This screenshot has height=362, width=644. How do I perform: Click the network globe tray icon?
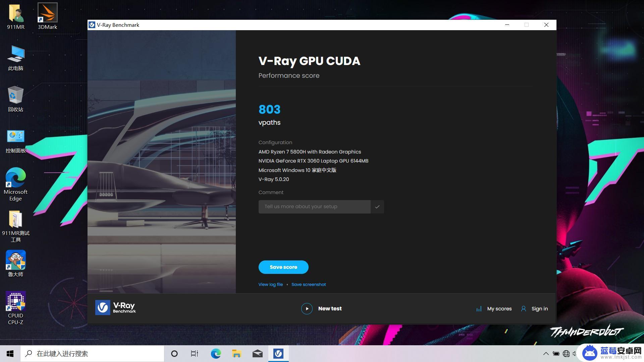pos(566,354)
